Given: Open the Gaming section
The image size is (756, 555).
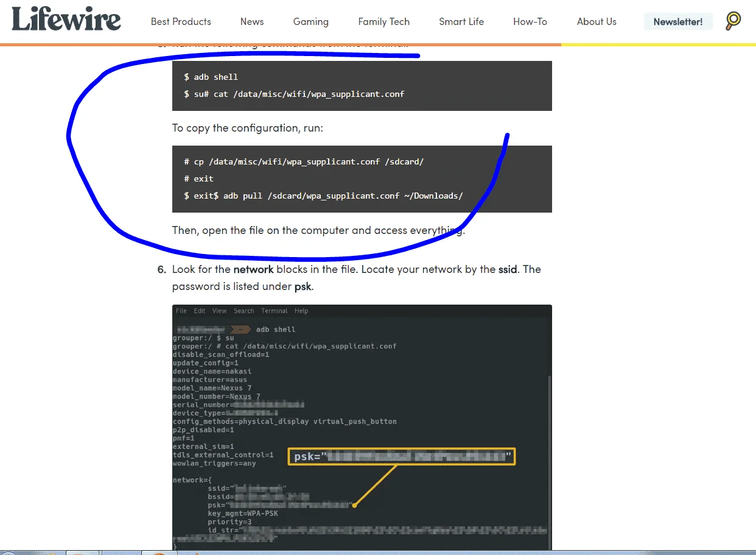Looking at the screenshot, I should 311,21.
